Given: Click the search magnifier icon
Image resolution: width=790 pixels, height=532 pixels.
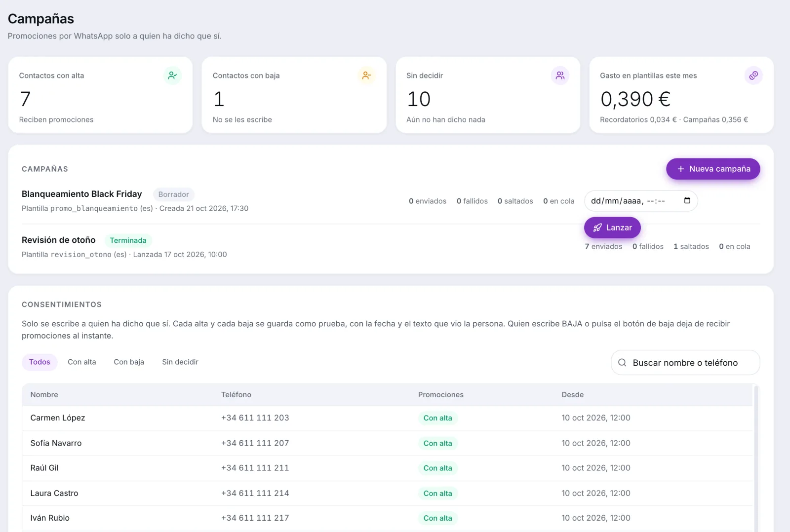Looking at the screenshot, I should click(622, 363).
